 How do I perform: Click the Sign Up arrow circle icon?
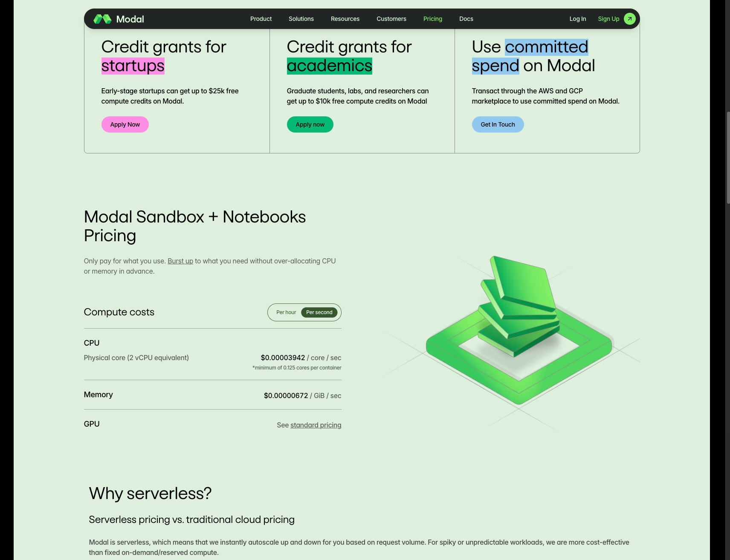(629, 19)
